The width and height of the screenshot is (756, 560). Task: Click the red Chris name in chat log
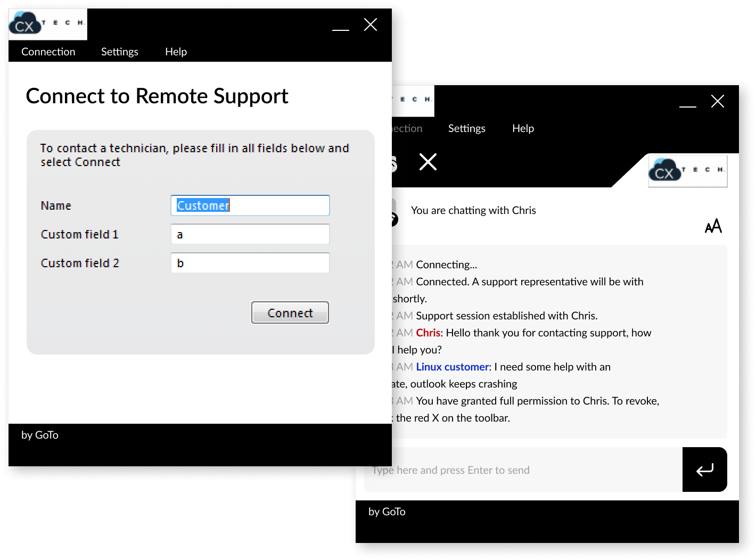(428, 333)
